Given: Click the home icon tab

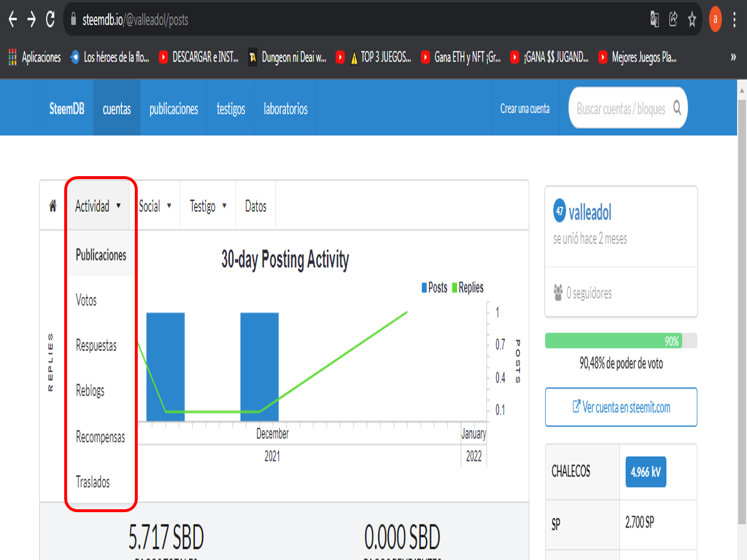Looking at the screenshot, I should [53, 205].
